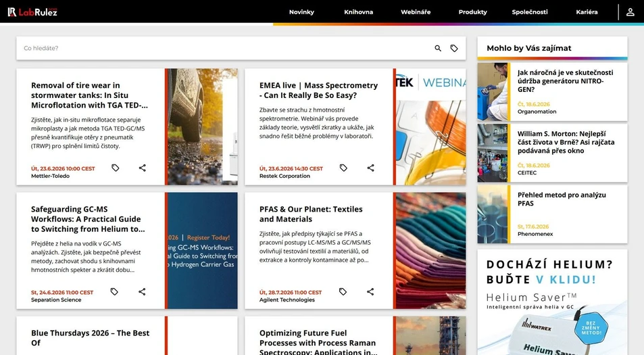Screen dimensions: 644x355
Task: Share the PFAS & Our Planet webinar
Action: [370, 291]
